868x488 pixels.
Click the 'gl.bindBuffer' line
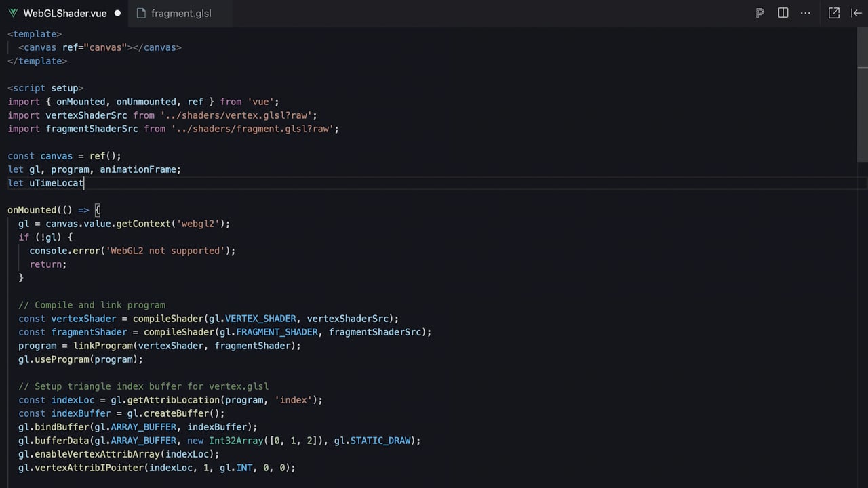click(138, 427)
